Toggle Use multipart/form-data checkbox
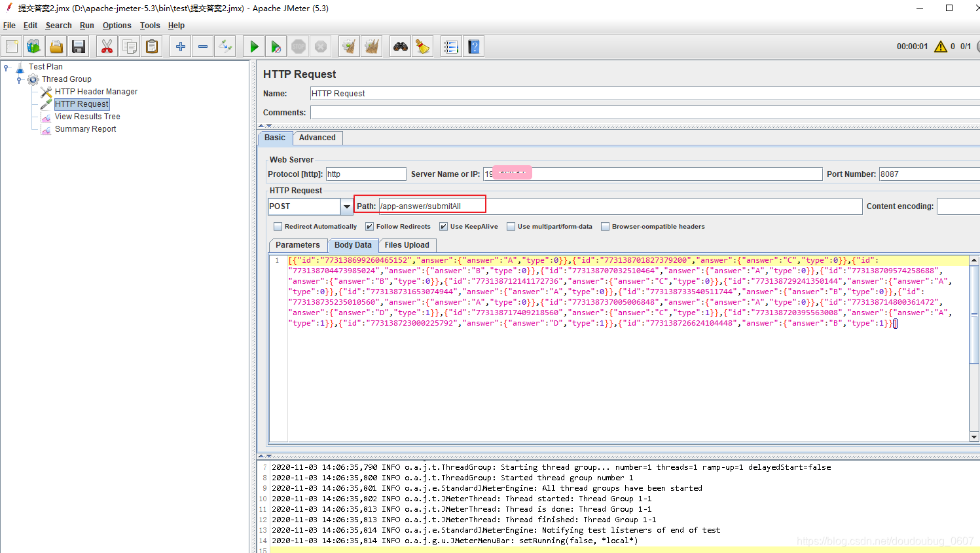 [x=511, y=227]
